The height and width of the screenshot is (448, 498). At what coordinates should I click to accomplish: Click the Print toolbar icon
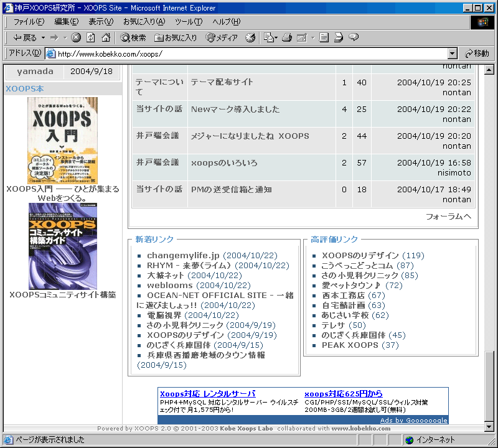[x=287, y=37]
